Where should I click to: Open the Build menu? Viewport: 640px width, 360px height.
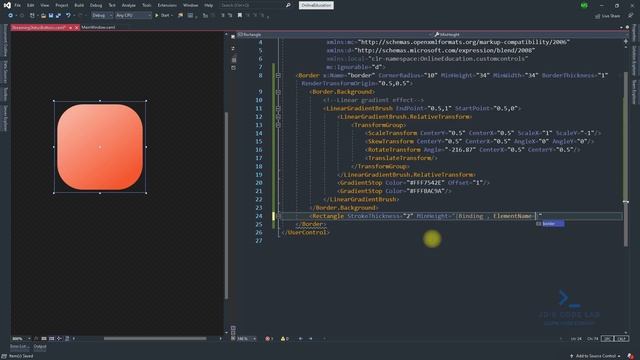79,5
